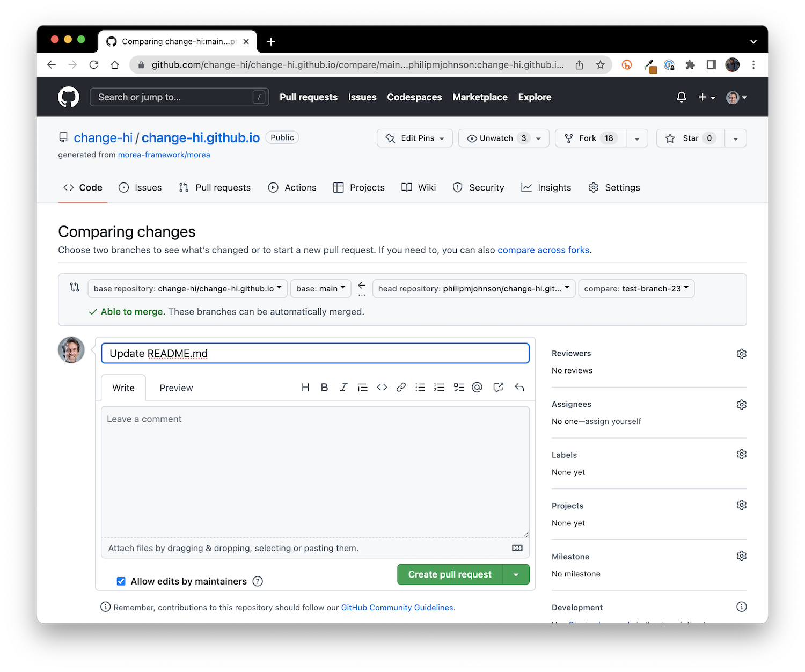Screen dimensions: 805x672
Task: Reload the page in Chrome
Action: (x=94, y=65)
